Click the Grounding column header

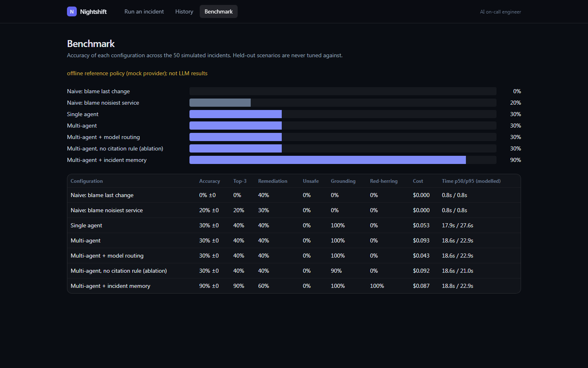[343, 181]
